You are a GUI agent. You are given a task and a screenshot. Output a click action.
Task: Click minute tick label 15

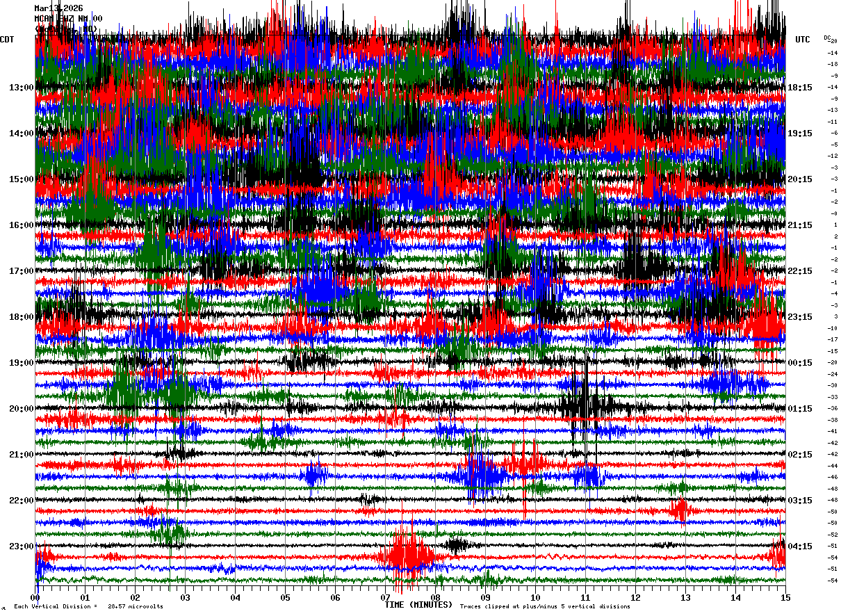click(785, 597)
